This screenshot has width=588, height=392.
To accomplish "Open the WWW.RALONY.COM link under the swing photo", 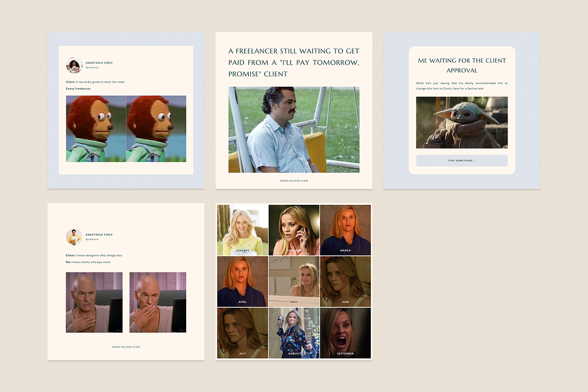I will coord(294,181).
